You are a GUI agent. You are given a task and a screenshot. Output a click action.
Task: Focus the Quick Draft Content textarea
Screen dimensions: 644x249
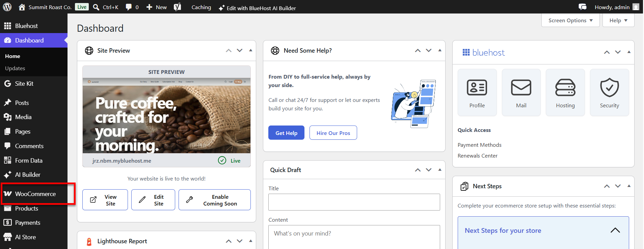click(354, 237)
